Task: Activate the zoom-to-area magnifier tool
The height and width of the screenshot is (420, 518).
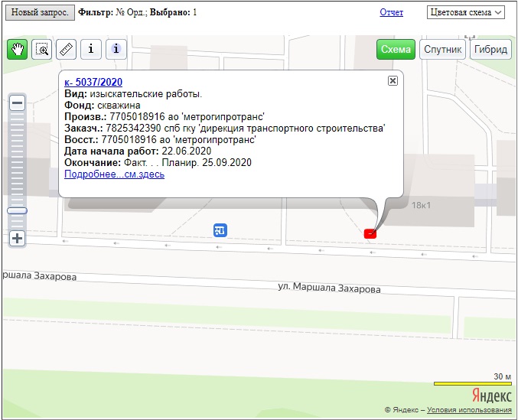Action: (x=42, y=49)
